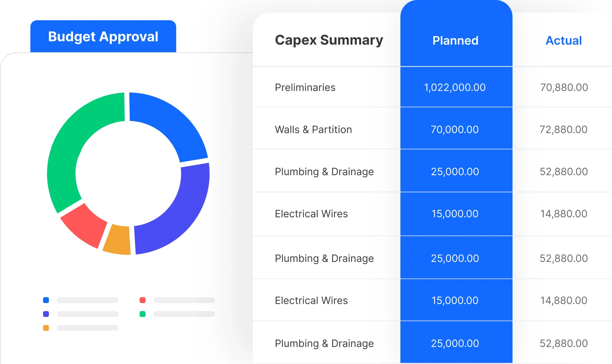Click the topmost Plumbing & Drainage label
612x364 pixels.
[324, 172]
